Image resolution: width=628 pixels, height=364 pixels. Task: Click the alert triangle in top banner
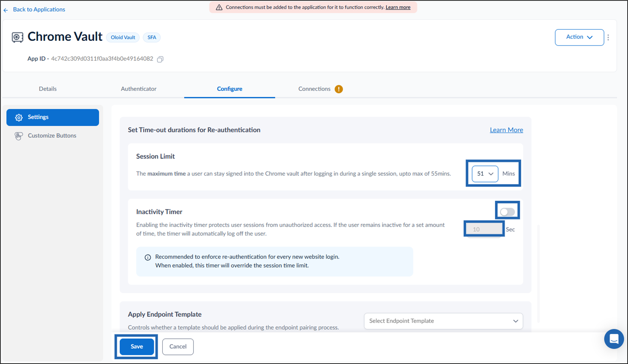[219, 7]
